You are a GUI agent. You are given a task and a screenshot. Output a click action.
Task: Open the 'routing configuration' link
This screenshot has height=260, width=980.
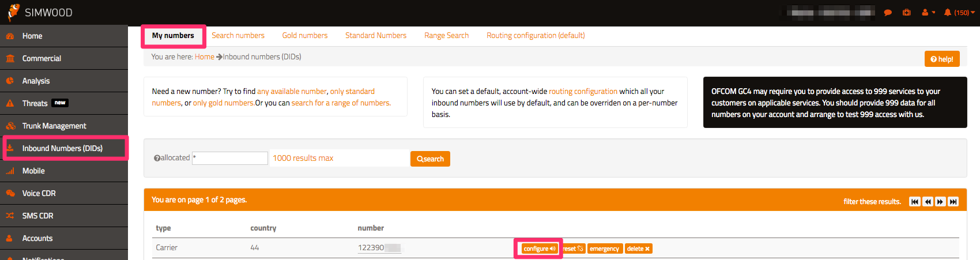(583, 91)
